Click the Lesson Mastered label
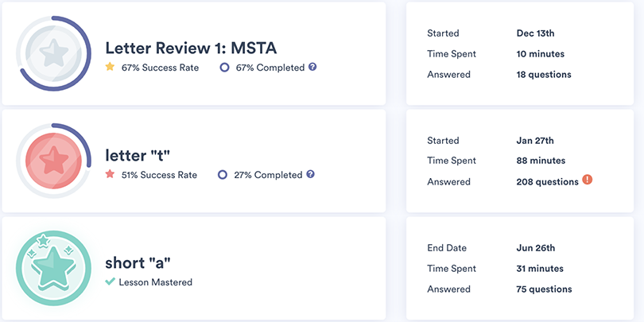 click(156, 282)
